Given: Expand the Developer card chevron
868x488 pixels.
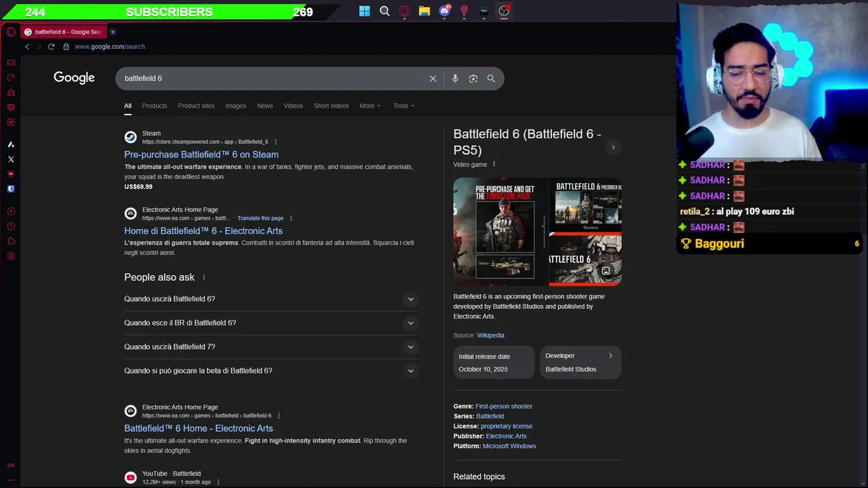Looking at the screenshot, I should (610, 355).
